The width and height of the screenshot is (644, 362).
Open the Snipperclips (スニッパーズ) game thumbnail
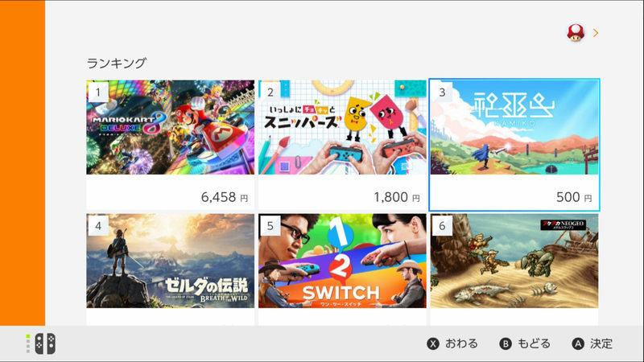pos(343,127)
